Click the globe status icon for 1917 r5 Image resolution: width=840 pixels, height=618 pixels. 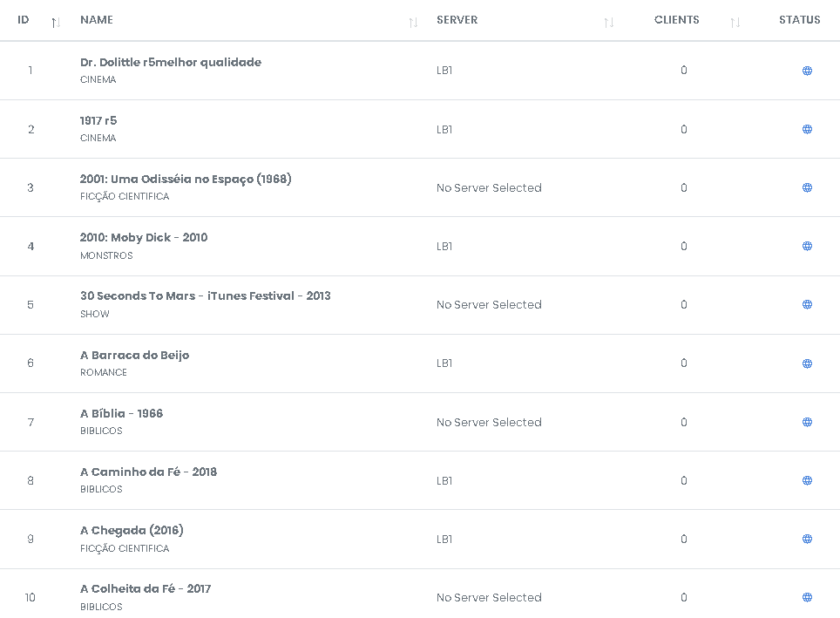coord(807,129)
